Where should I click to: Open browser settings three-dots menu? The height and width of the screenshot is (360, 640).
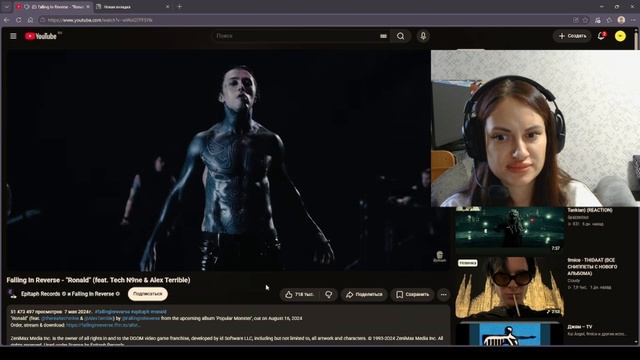pyautogui.click(x=633, y=20)
